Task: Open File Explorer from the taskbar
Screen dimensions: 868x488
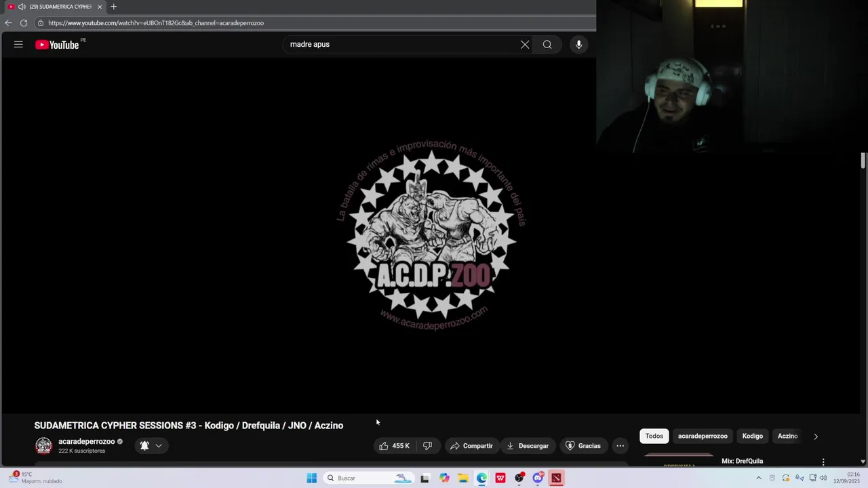Action: click(463, 479)
